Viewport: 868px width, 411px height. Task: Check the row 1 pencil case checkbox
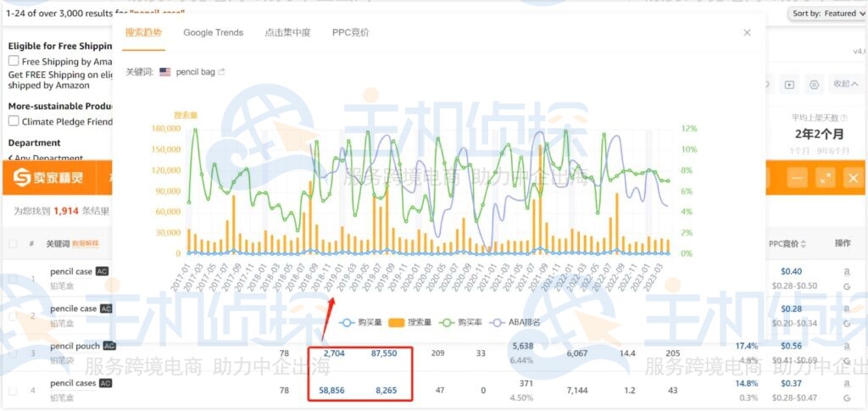13,279
